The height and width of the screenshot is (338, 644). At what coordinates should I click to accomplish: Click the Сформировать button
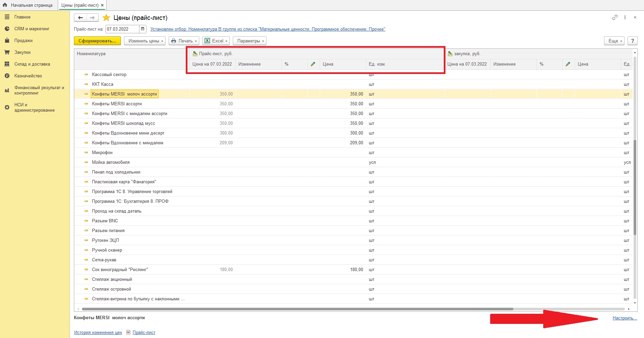pos(97,41)
